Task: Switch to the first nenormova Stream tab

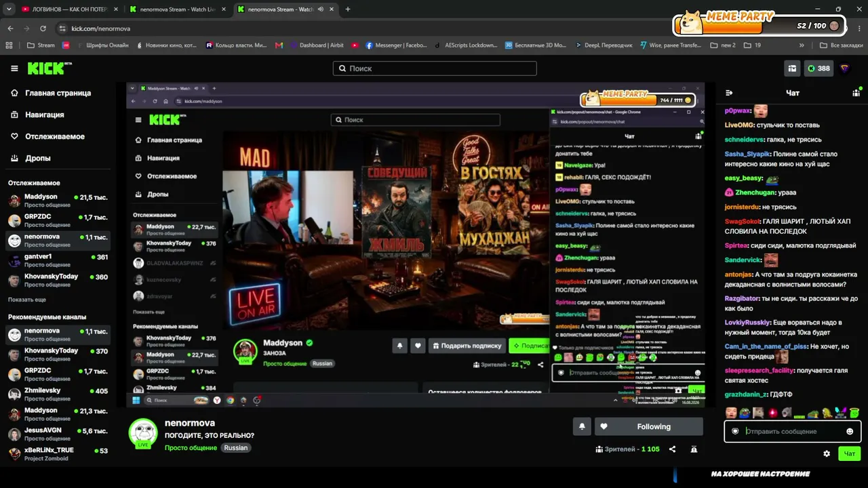Action: pyautogui.click(x=176, y=9)
